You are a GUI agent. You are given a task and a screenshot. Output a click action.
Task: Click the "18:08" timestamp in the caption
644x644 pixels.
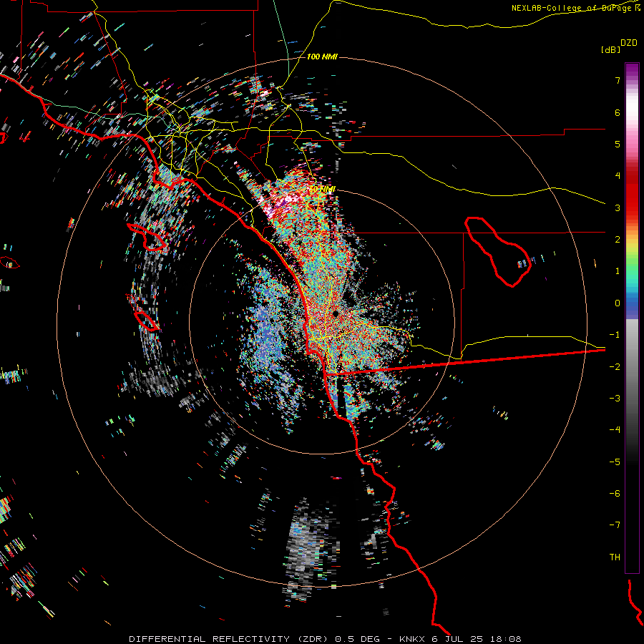[x=506, y=639]
